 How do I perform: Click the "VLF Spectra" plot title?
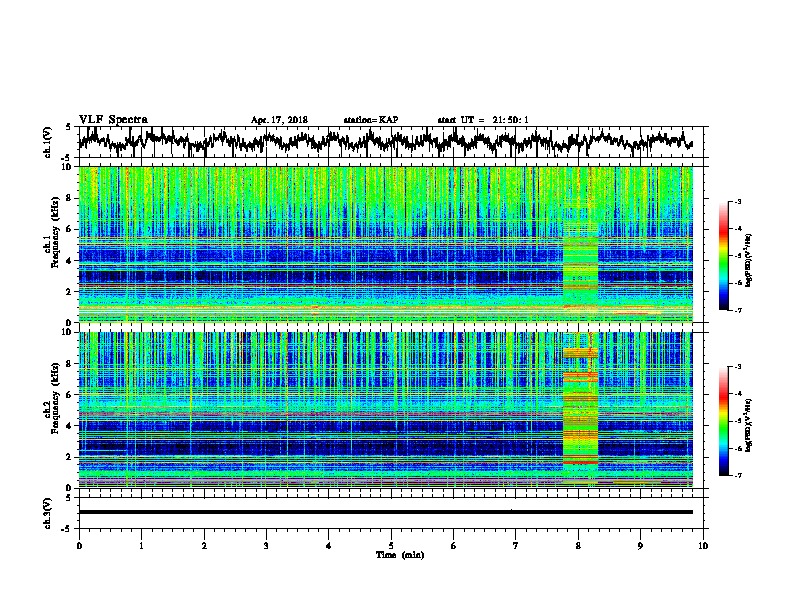pyautogui.click(x=113, y=120)
